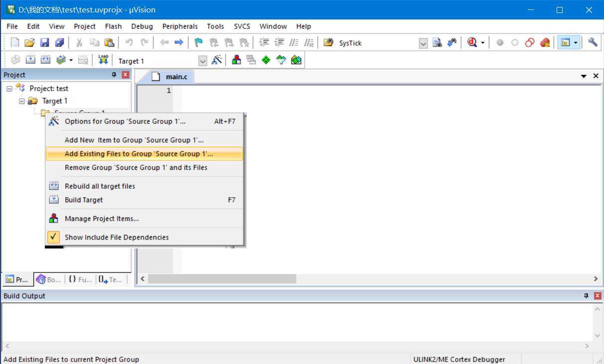Select the Target 1 tree item
The height and width of the screenshot is (364, 604).
(x=55, y=101)
